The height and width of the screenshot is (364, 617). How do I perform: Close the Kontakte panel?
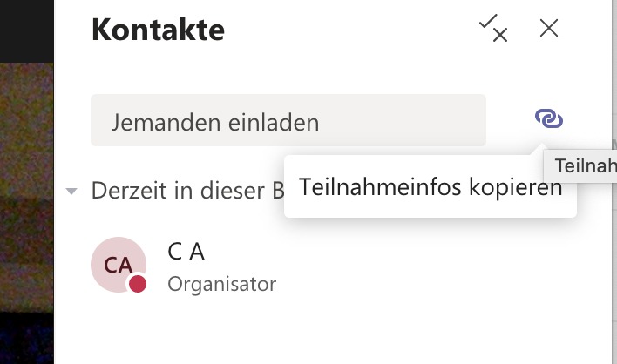(x=549, y=29)
